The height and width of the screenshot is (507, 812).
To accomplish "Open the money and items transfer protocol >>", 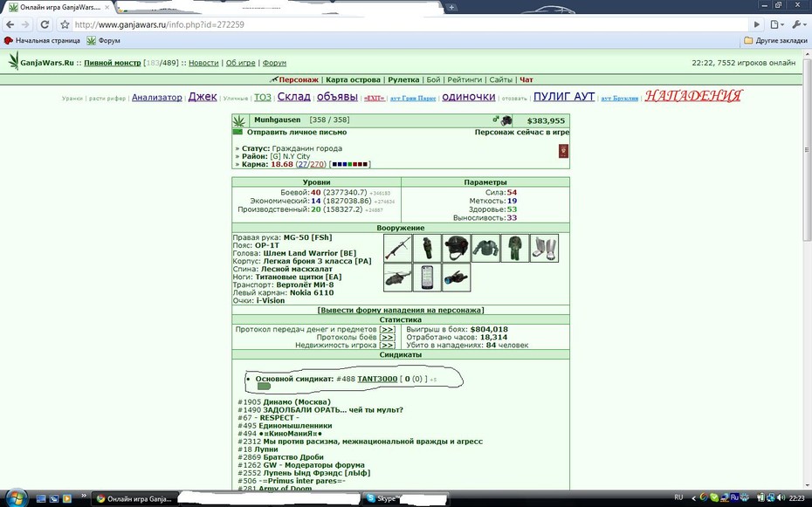I will (387, 330).
